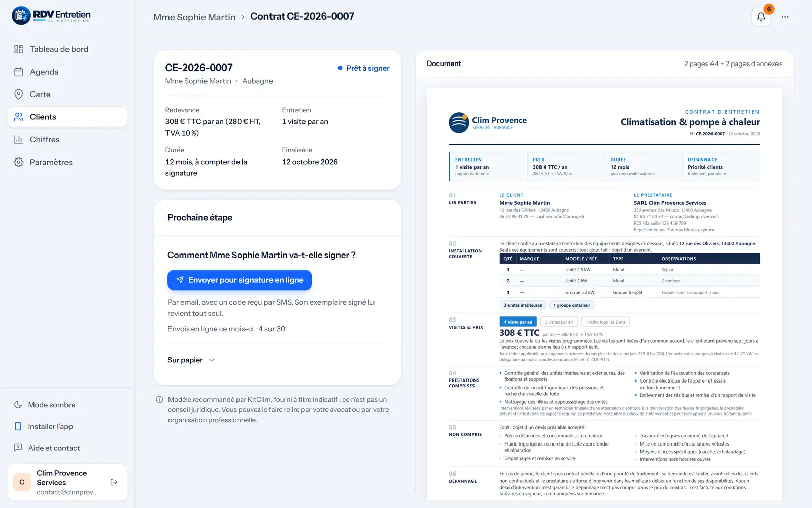812x508 pixels.
Task: Click the Prêt à signer status
Action: (x=363, y=68)
